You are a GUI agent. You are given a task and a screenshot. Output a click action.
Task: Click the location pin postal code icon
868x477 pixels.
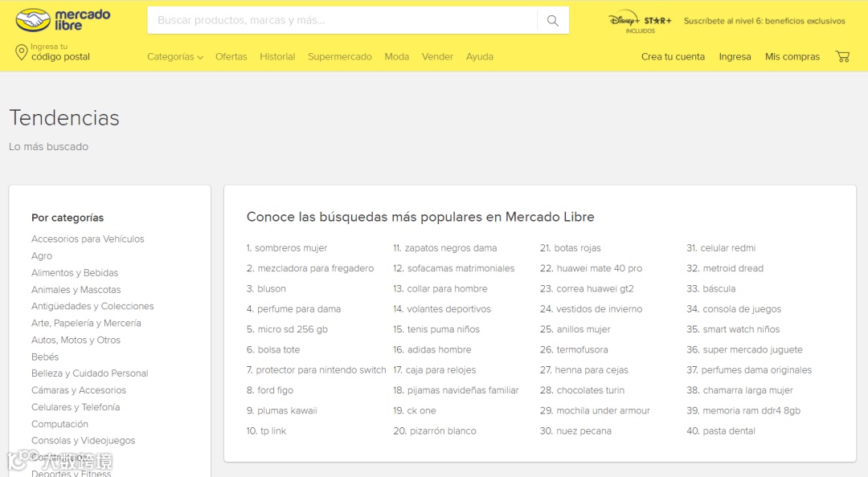21,52
